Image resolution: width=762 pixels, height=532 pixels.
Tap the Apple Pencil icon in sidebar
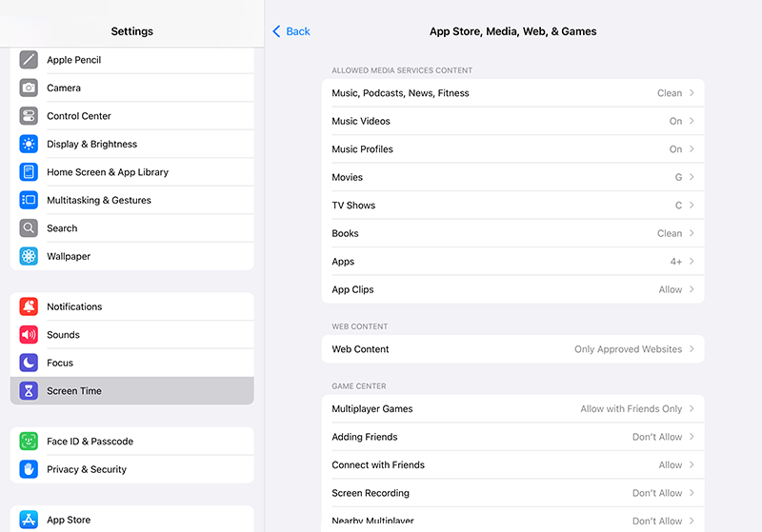pos(29,60)
